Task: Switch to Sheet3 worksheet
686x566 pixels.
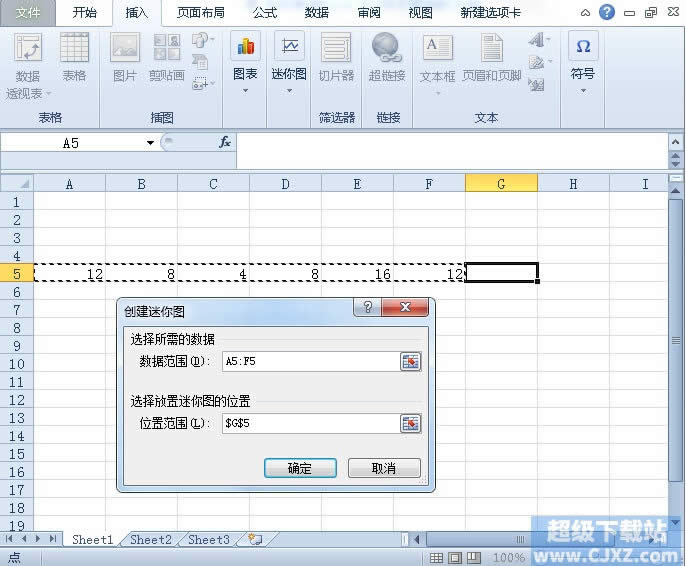Action: click(209, 539)
